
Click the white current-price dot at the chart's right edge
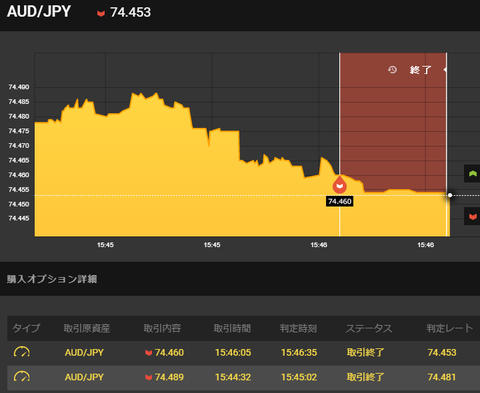pyautogui.click(x=450, y=195)
